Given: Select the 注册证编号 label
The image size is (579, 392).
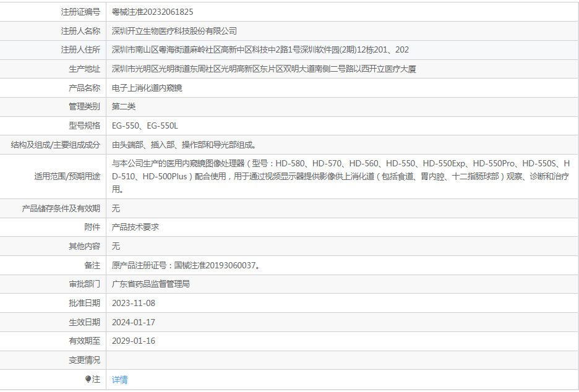Looking at the screenshot, I should (x=80, y=12).
